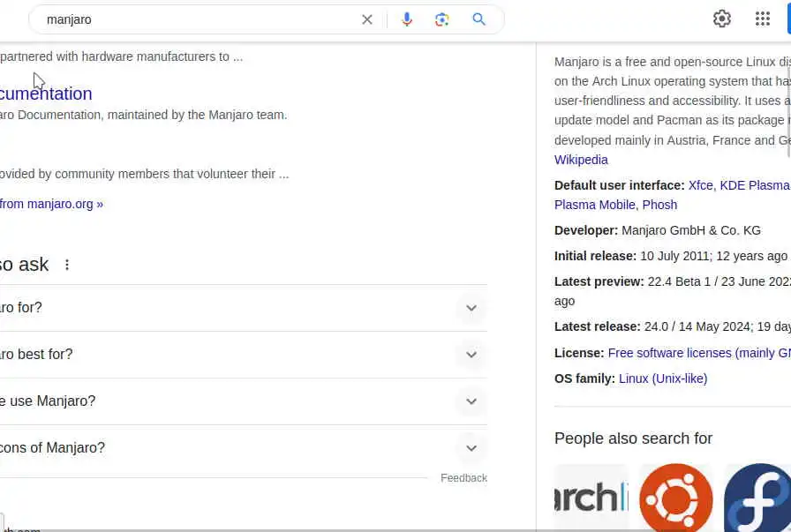Open the Phosh link
Screen dimensions: 791x532
click(659, 206)
